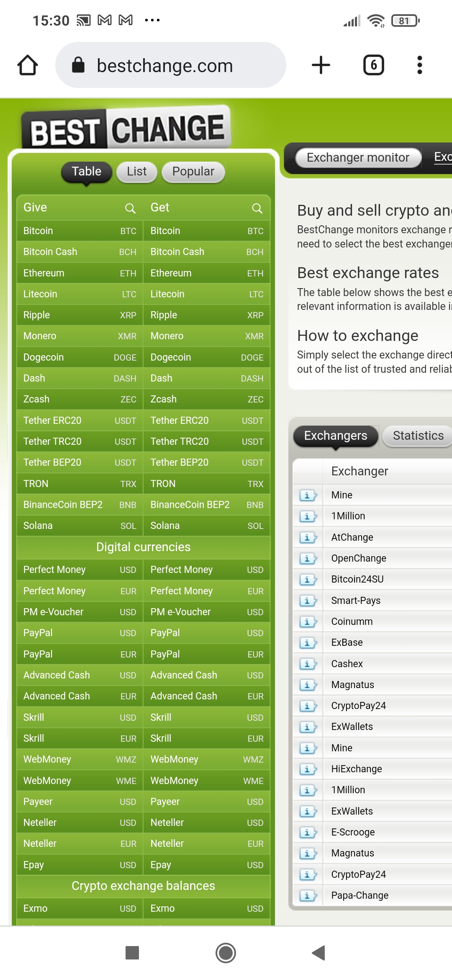Open info icon for OpenChange exchanger
Screen dimensions: 452x980
pos(308,558)
